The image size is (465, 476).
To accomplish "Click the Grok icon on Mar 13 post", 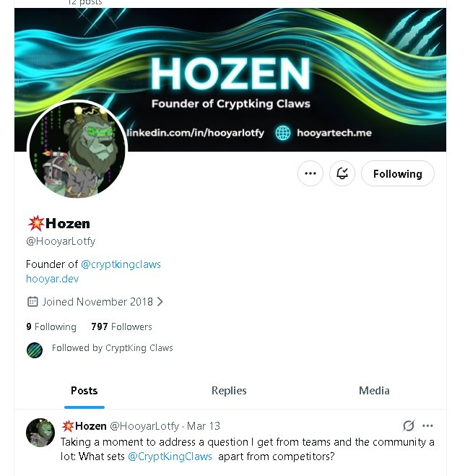I will pos(409,425).
